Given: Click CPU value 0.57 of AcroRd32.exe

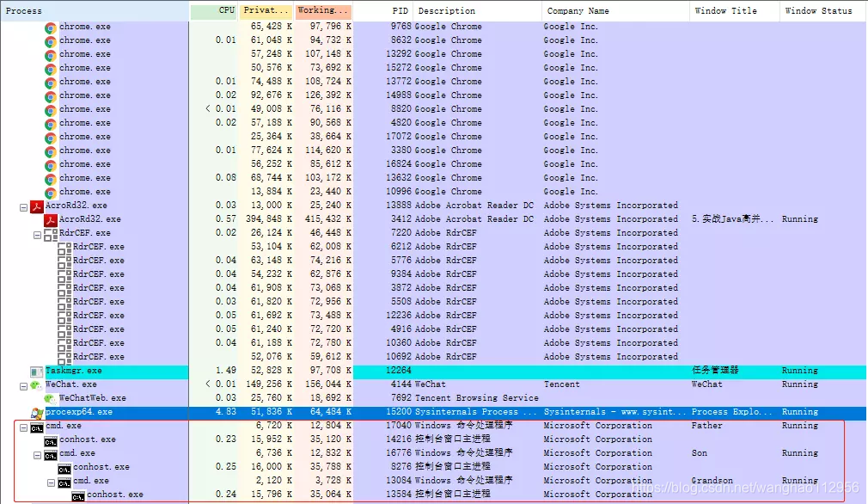Looking at the screenshot, I should coord(226,218).
